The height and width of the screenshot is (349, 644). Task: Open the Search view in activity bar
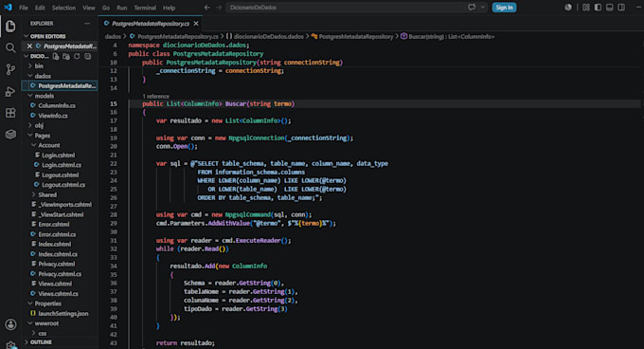click(10, 47)
